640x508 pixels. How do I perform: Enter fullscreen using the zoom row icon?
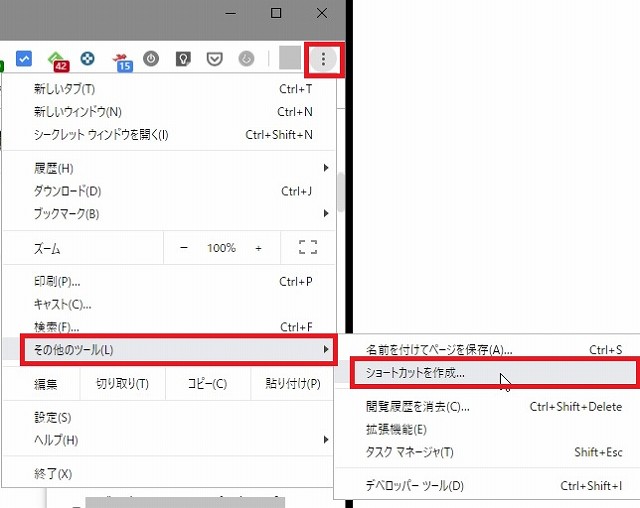point(308,248)
